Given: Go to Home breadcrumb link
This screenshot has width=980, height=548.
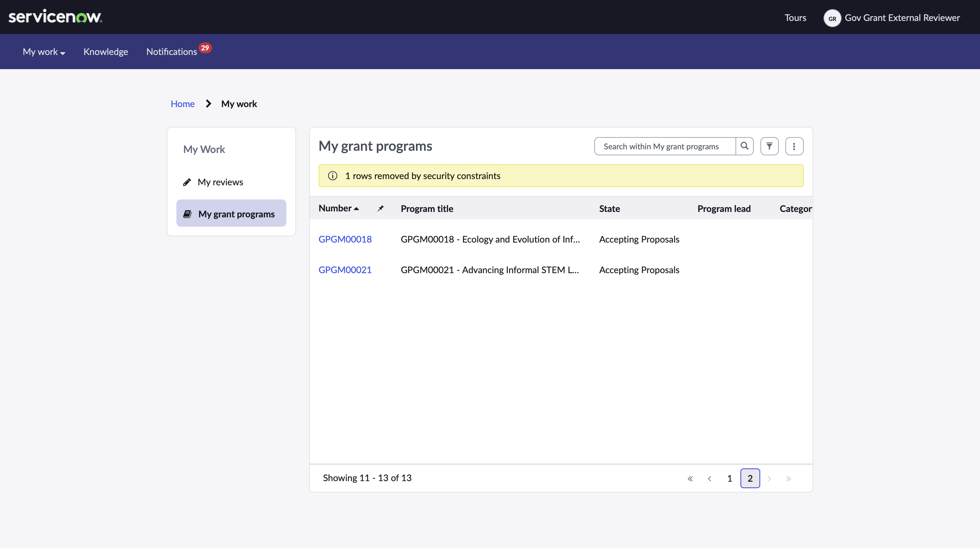Looking at the screenshot, I should (x=183, y=104).
